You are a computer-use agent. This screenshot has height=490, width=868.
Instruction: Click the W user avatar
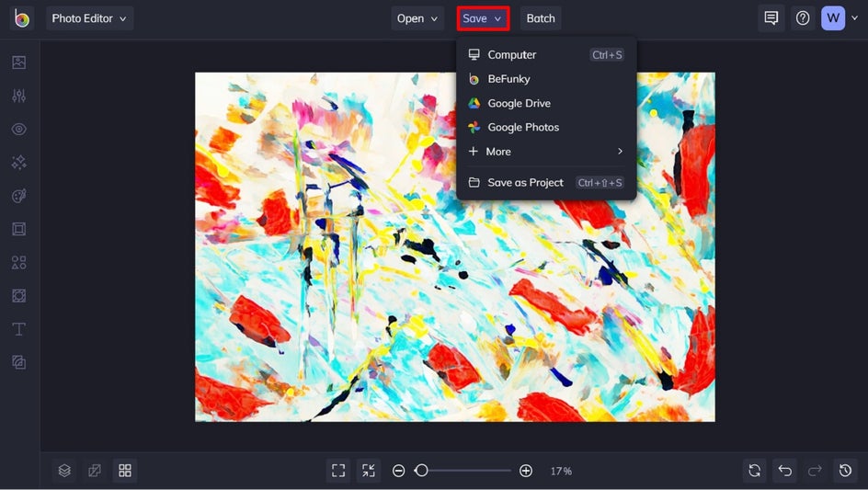click(833, 18)
